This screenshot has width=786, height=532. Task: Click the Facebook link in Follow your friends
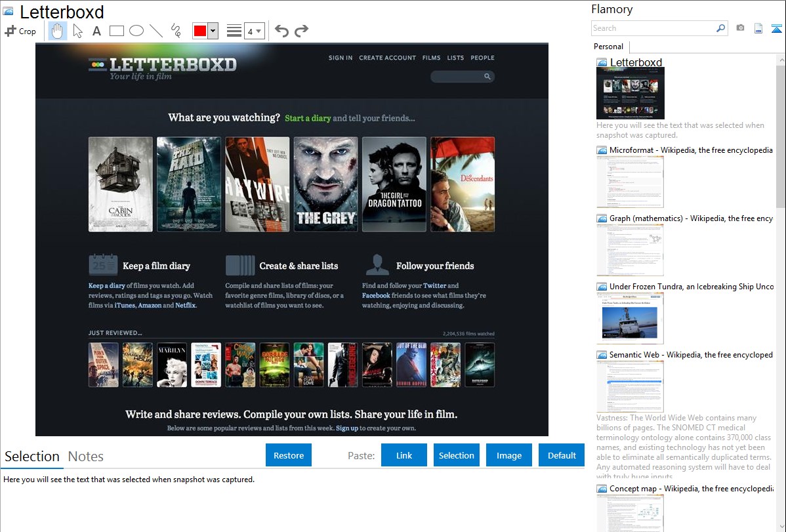click(376, 295)
